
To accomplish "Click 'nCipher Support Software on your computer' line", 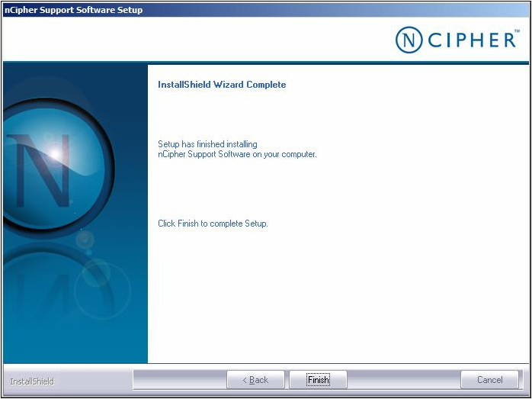I will (x=236, y=154).
